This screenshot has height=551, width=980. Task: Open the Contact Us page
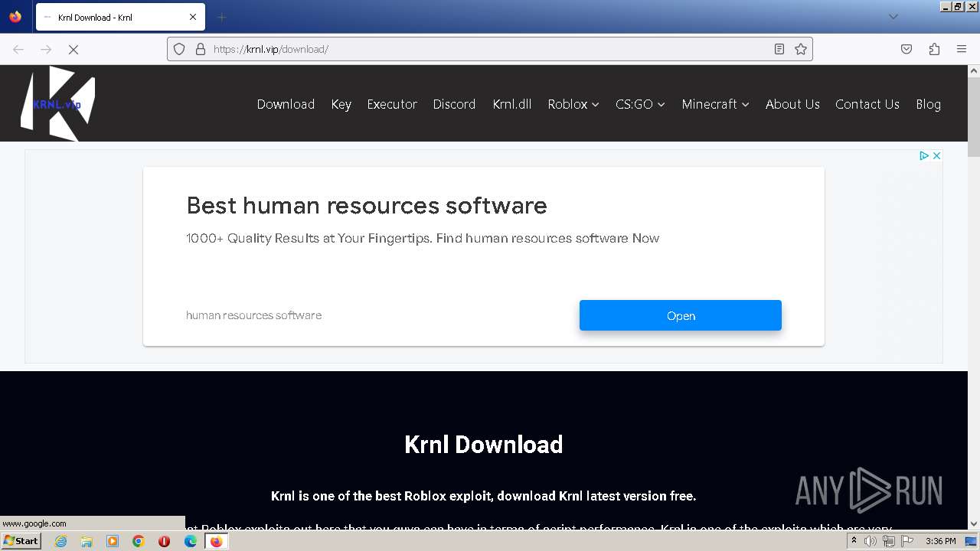coord(867,104)
